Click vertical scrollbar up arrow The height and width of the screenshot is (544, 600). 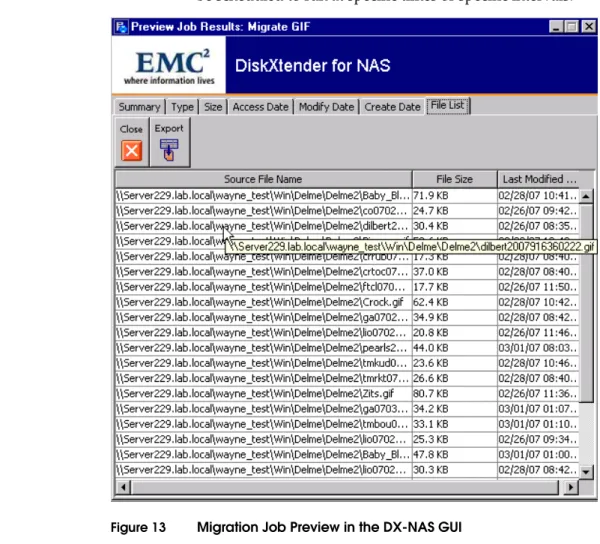(586, 196)
